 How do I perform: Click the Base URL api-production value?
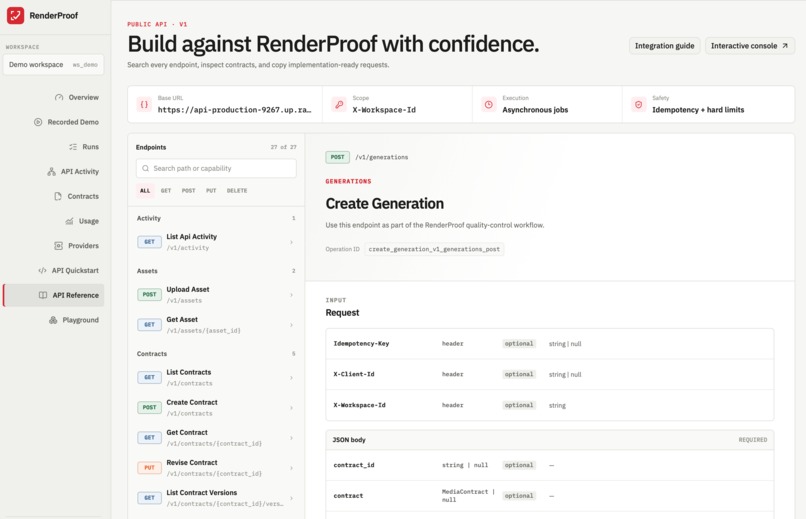coord(234,109)
